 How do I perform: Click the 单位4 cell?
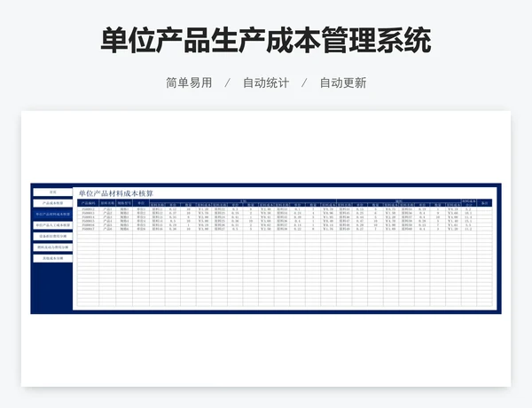click(x=141, y=221)
